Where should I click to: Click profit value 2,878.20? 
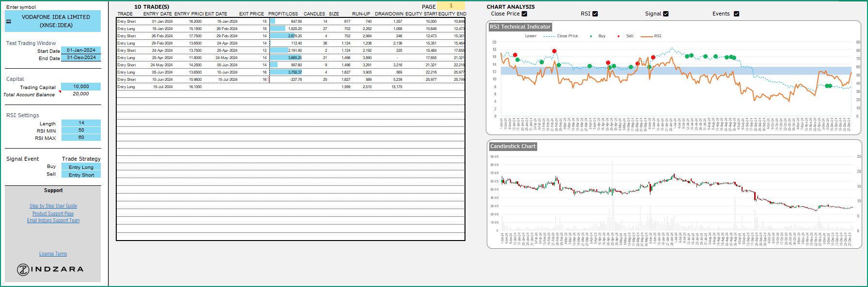[295, 36]
